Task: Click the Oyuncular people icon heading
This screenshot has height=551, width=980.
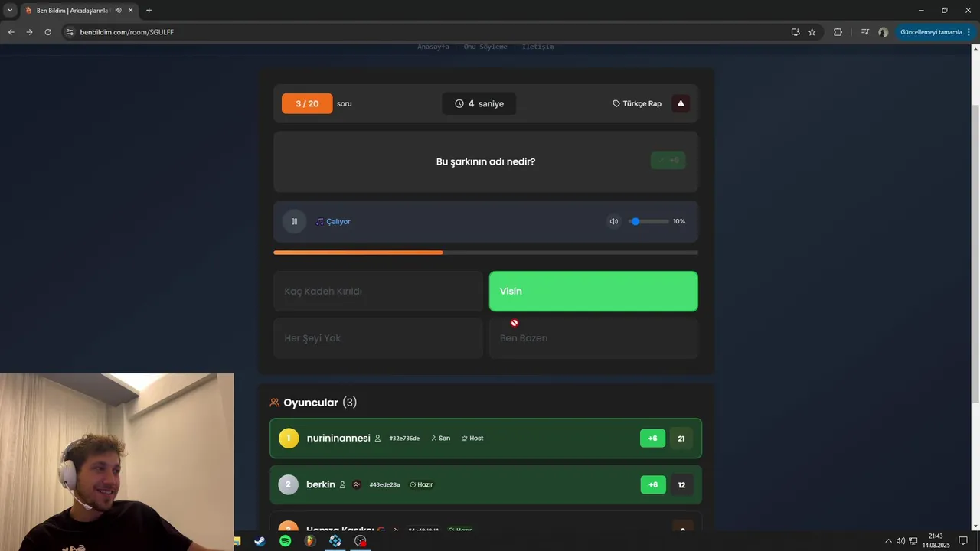Action: click(x=275, y=403)
